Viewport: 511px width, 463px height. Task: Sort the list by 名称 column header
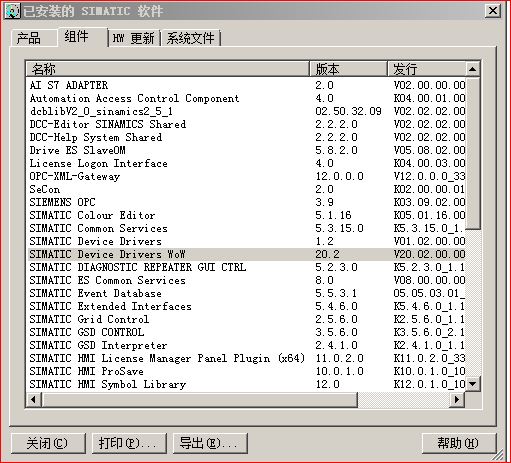pos(168,69)
